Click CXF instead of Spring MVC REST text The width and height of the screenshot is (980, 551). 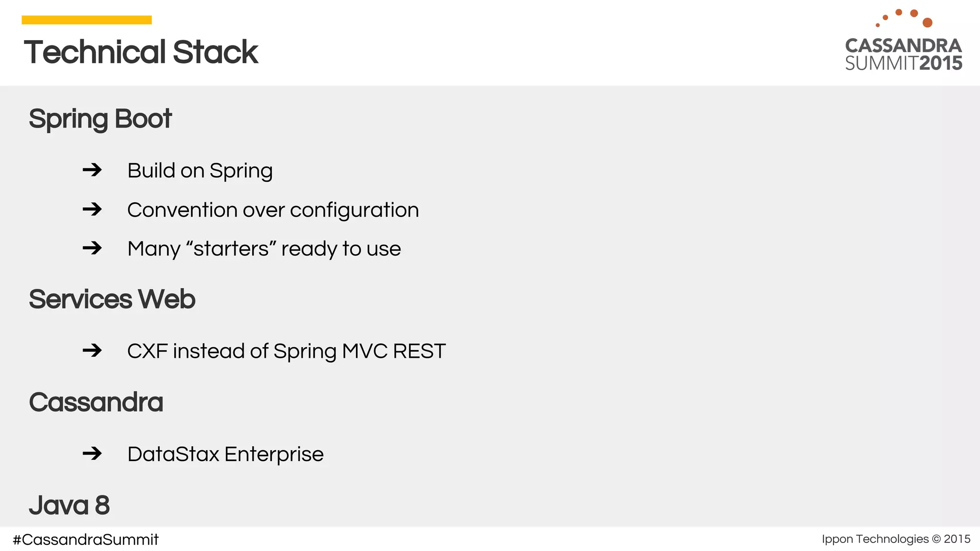coord(287,352)
